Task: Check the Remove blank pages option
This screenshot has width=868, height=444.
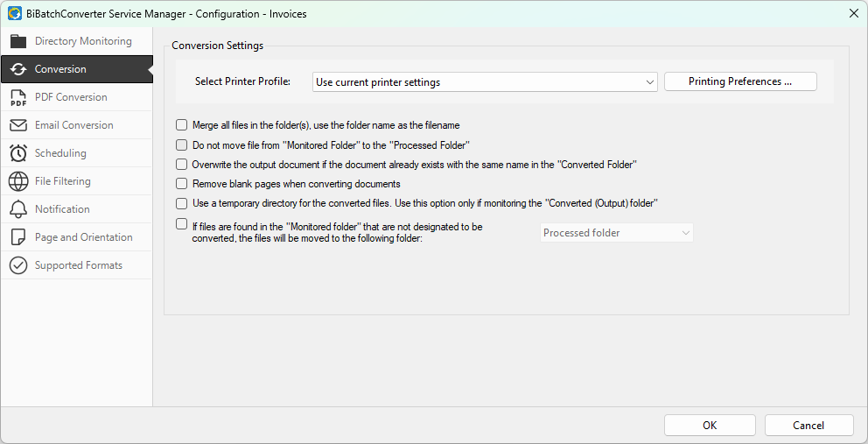Action: [x=182, y=184]
